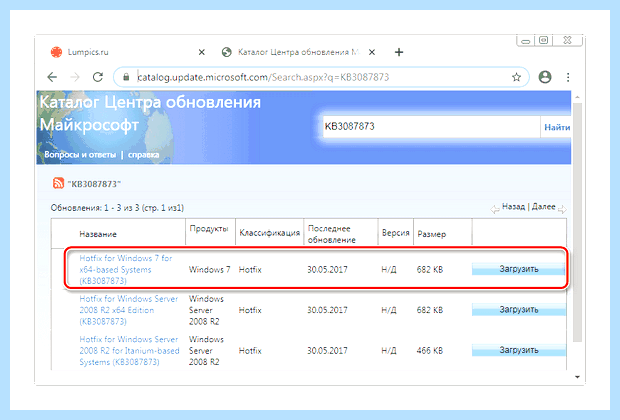Click the Каталог Центра обновления Майкрософт heading

pyautogui.click(x=150, y=114)
